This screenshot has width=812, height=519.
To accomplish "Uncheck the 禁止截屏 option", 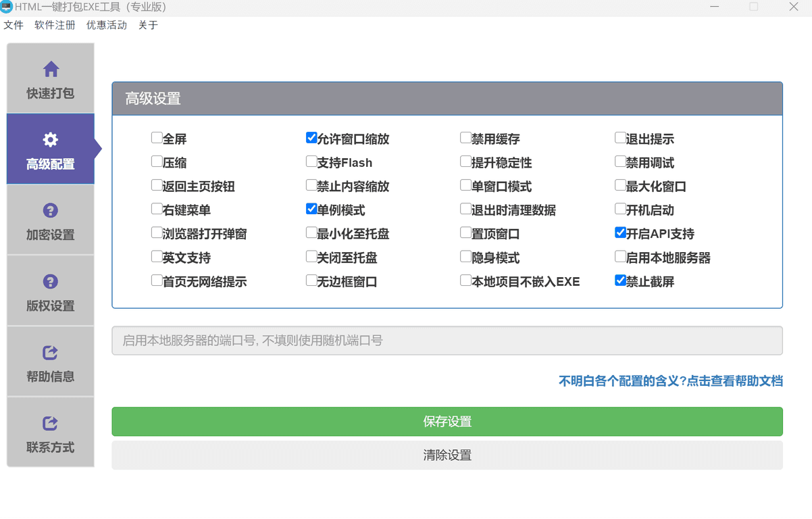I will 620,281.
